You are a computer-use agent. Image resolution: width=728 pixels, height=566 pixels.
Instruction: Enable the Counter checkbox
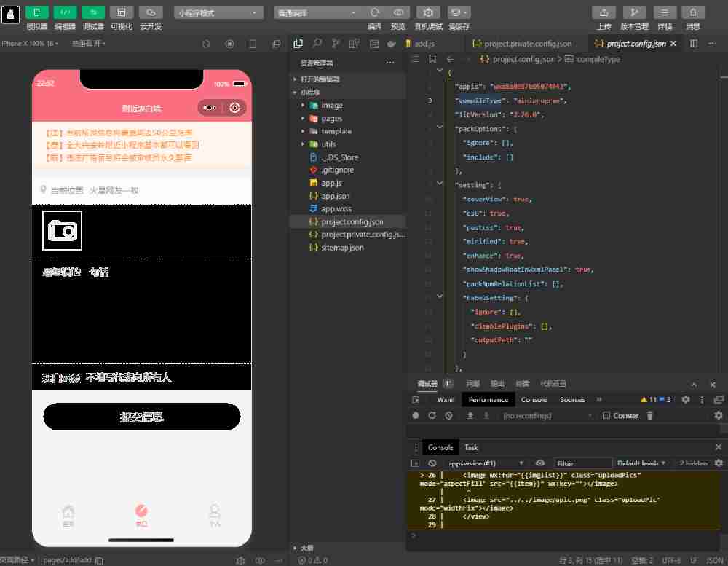coord(606,416)
